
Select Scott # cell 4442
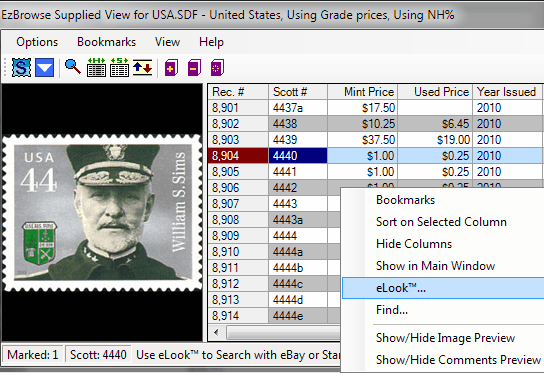298,188
